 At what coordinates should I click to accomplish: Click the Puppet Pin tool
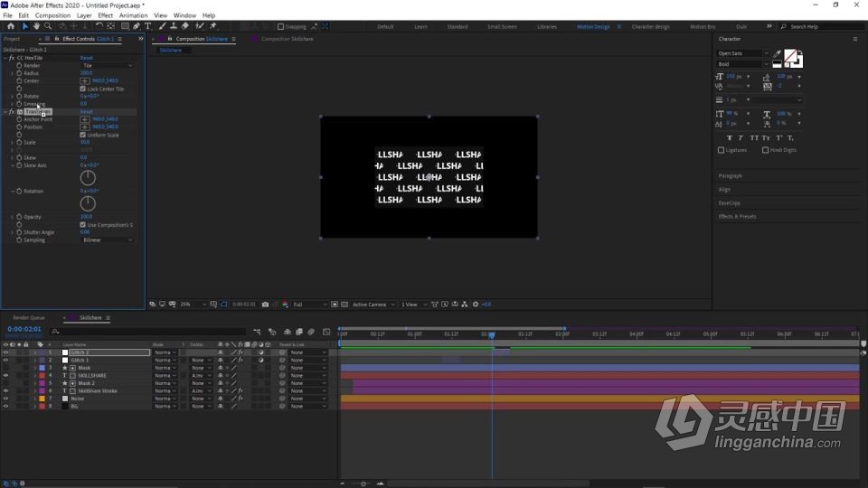213,26
